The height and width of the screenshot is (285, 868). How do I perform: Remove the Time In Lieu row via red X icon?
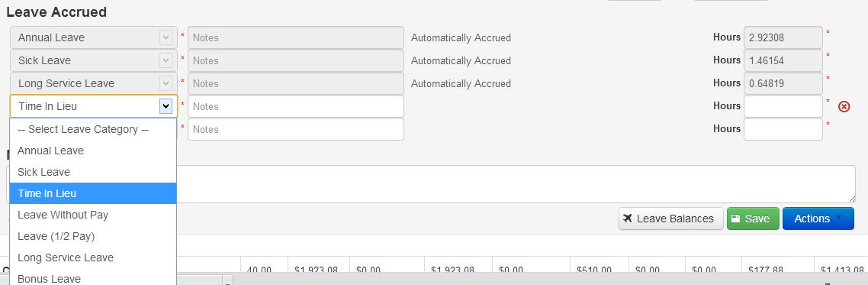tap(844, 106)
